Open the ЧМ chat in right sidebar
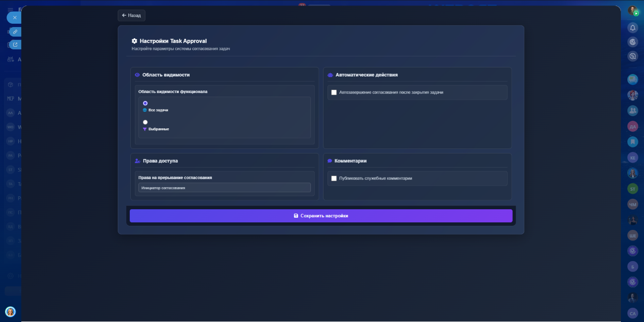The height and width of the screenshot is (322, 644). (x=633, y=204)
